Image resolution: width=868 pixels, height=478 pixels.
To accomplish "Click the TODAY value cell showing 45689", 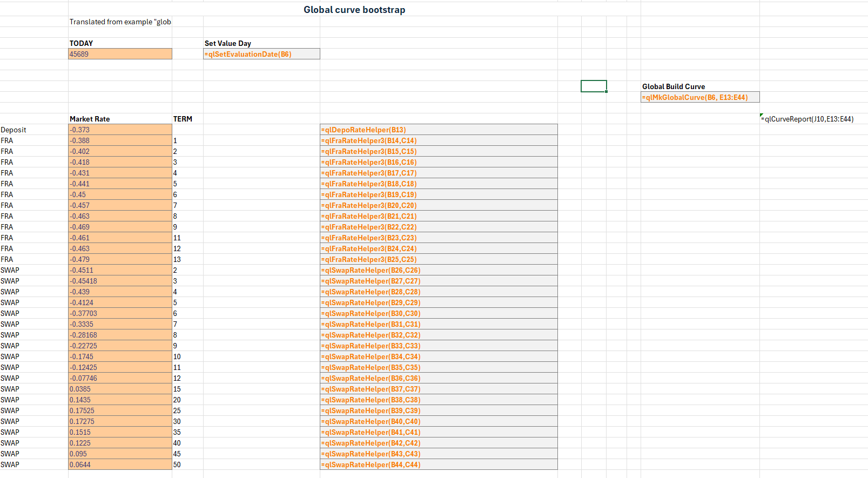I will pos(120,54).
